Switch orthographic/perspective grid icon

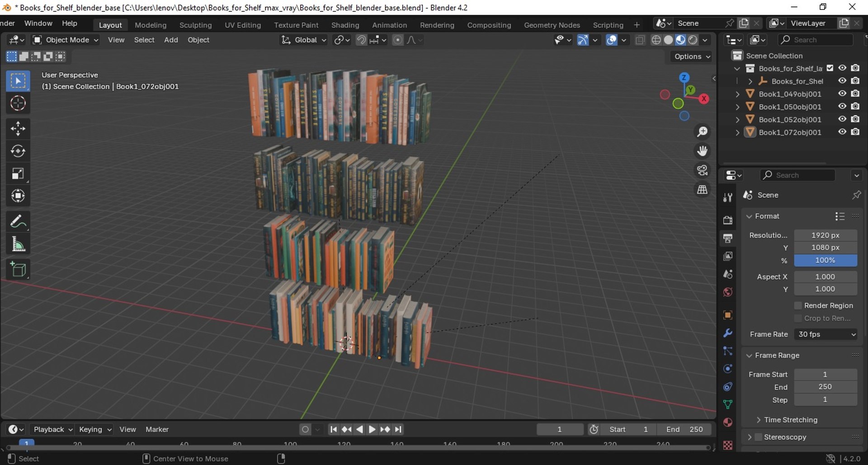702,190
